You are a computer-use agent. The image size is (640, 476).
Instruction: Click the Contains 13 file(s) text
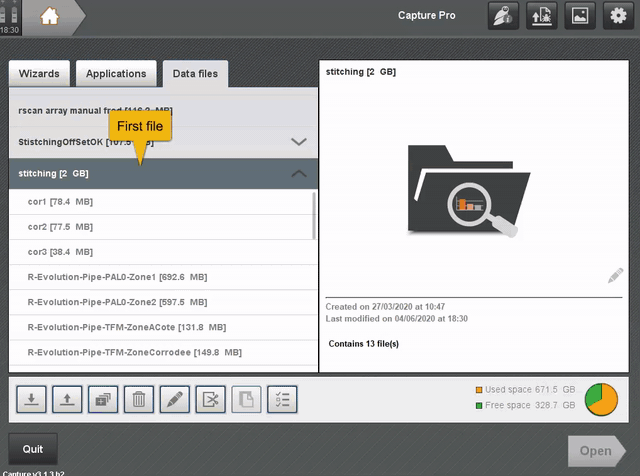(x=364, y=344)
